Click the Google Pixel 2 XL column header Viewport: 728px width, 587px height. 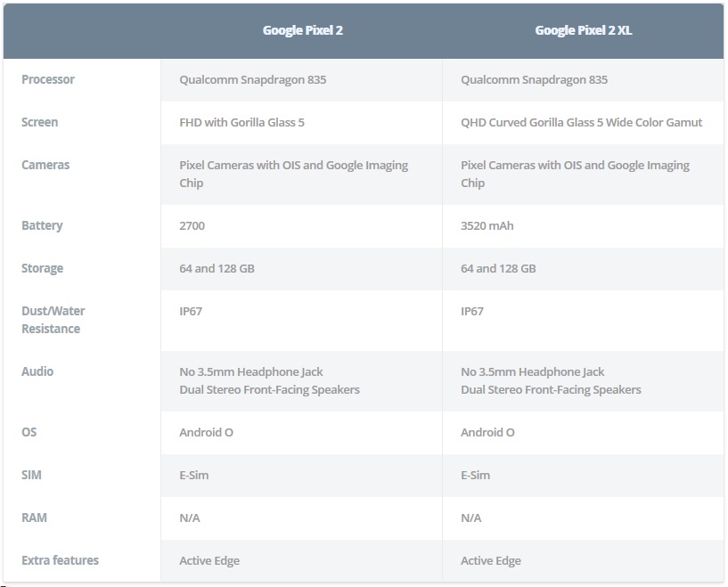click(583, 30)
